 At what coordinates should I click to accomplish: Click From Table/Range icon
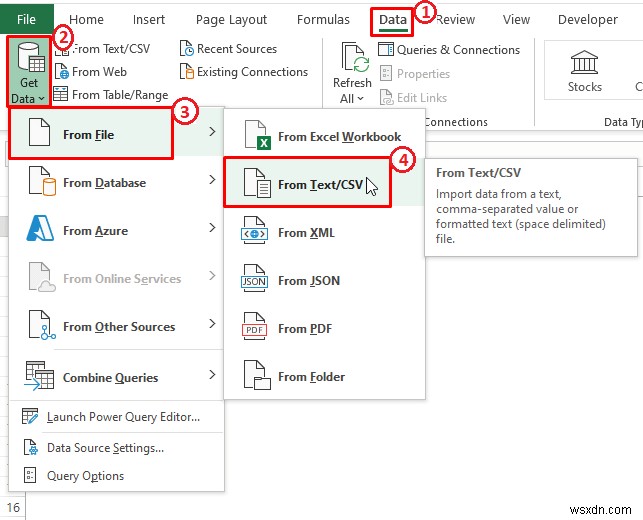[61, 94]
